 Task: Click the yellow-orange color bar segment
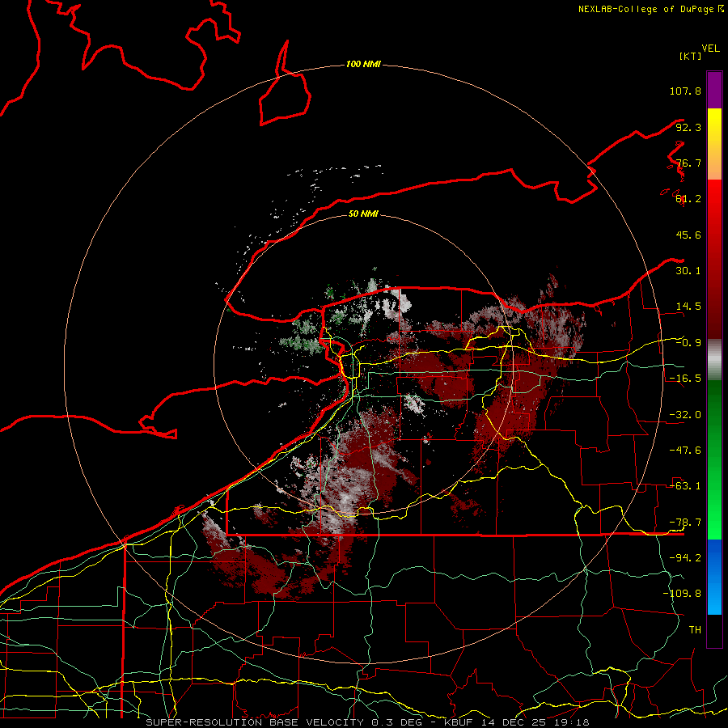(714, 145)
